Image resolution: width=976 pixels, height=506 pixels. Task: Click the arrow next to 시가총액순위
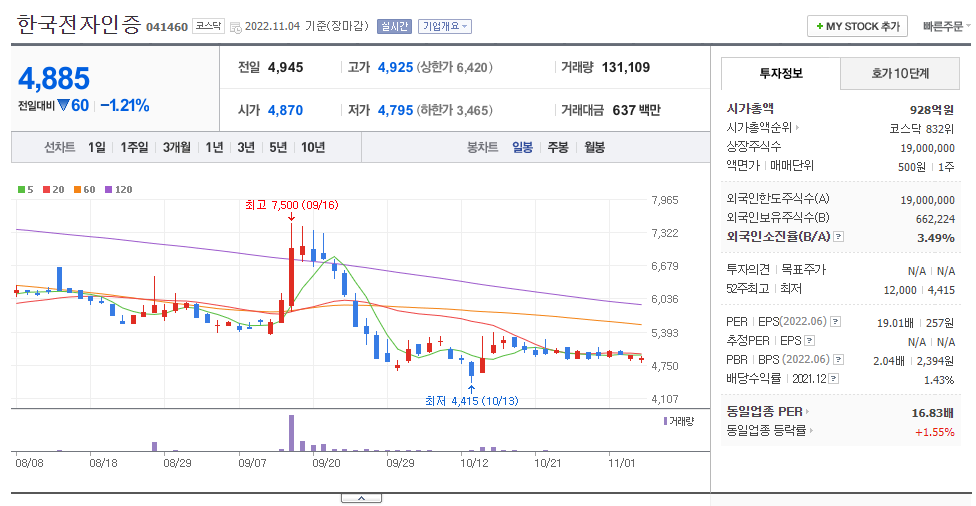pyautogui.click(x=797, y=128)
